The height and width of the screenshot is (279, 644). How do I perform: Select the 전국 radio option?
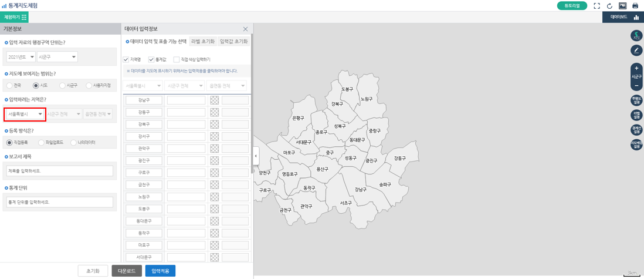10,86
